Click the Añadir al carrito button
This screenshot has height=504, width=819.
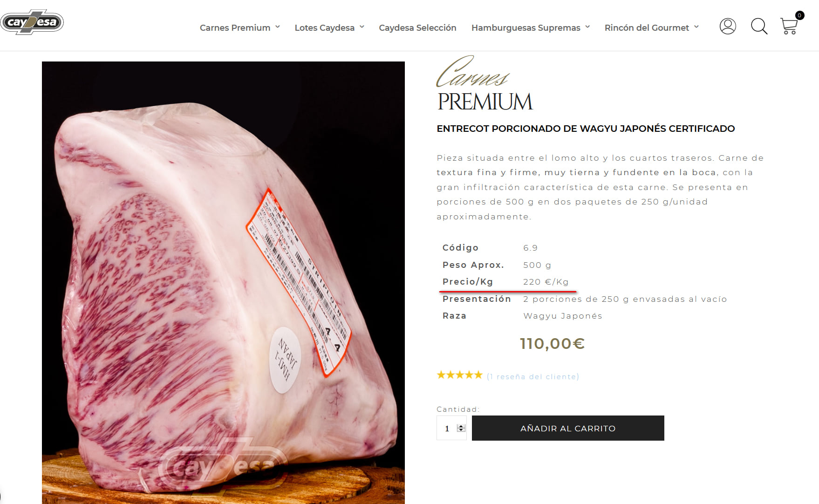pos(568,428)
